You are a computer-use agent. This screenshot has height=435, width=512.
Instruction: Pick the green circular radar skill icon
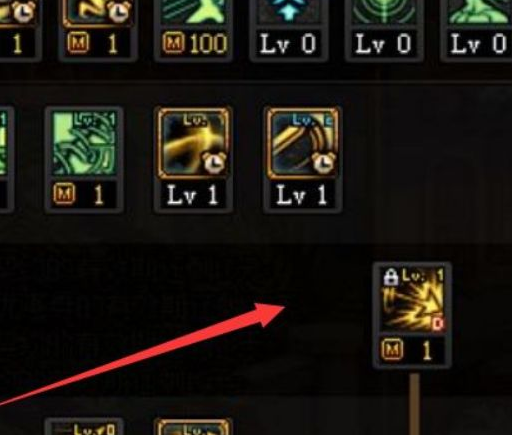click(x=384, y=12)
